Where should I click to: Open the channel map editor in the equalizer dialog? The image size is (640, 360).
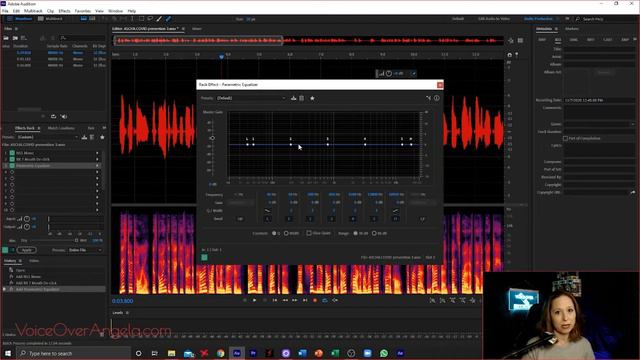[428, 98]
